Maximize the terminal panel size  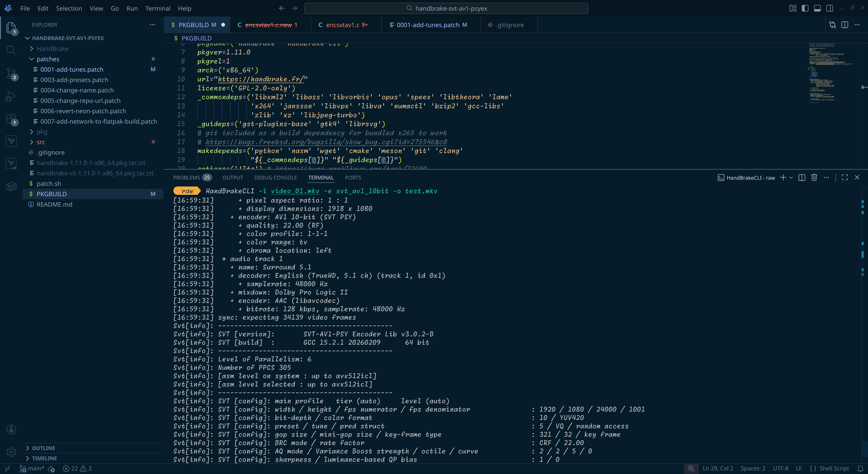point(845,177)
